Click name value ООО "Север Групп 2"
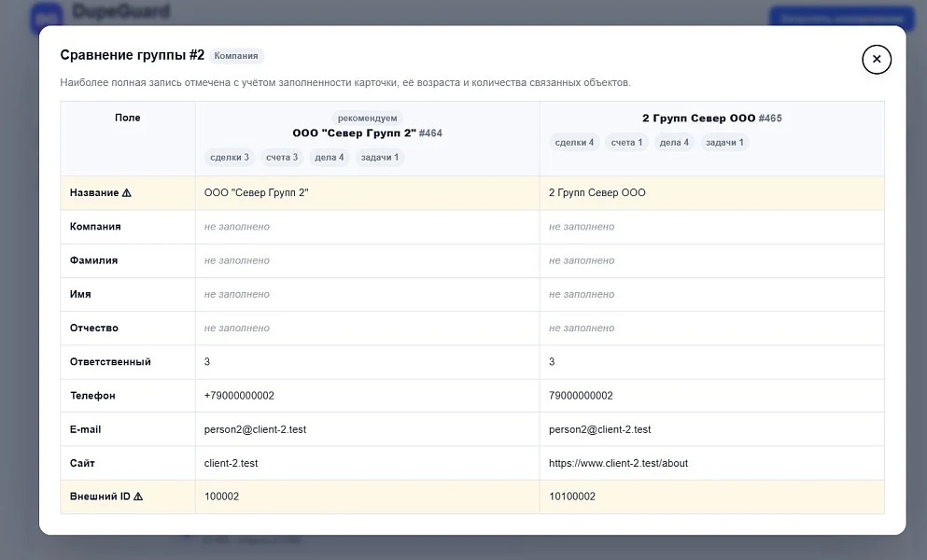Viewport: 927px width, 560px height. (x=256, y=193)
